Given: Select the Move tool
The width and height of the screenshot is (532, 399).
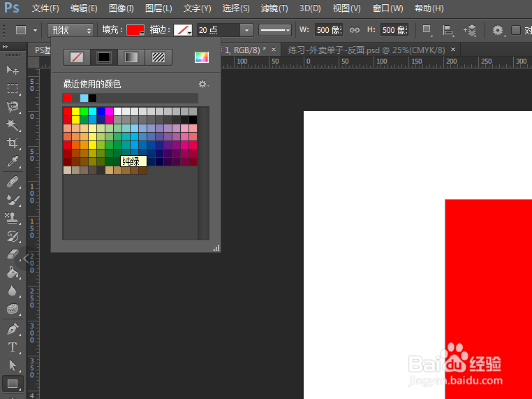Looking at the screenshot, I should click(x=13, y=70).
